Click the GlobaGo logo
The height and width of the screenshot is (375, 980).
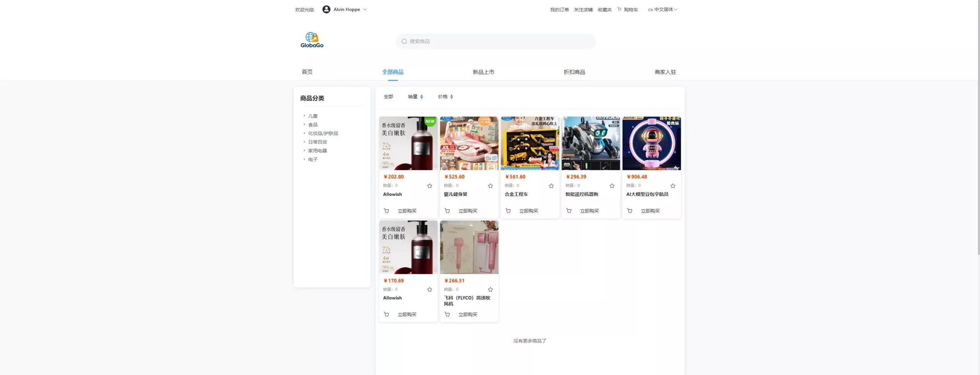point(312,40)
